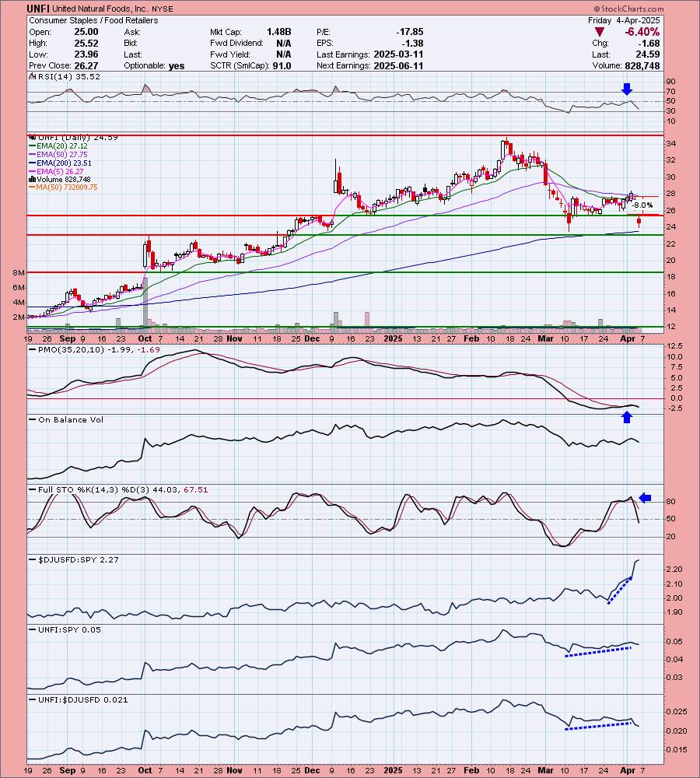The width and height of the screenshot is (700, 778).
Task: Click the High price value 25.52
Action: [86, 43]
